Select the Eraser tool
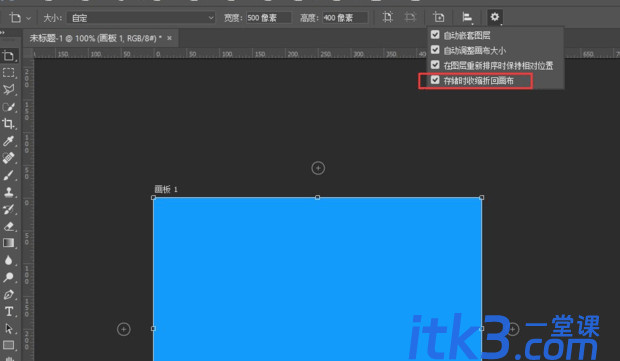 pos(8,226)
